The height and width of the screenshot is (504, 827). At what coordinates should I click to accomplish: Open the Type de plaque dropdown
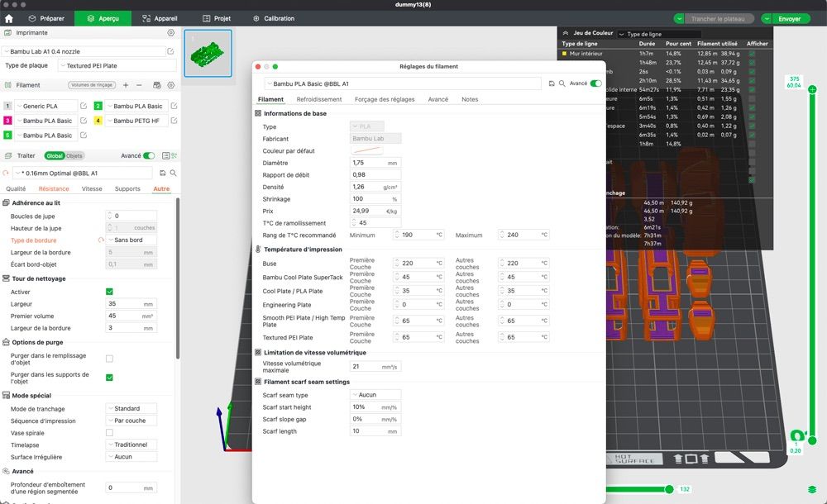pyautogui.click(x=117, y=65)
